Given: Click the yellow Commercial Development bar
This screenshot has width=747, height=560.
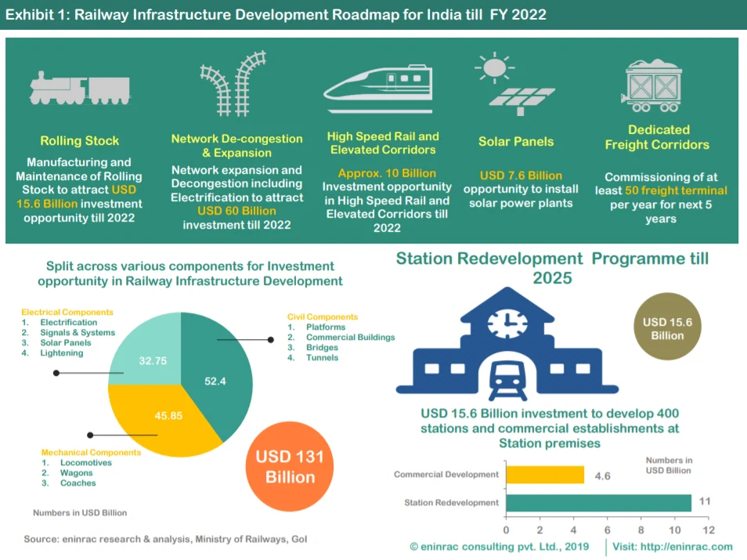Looking at the screenshot, I should [x=545, y=475].
